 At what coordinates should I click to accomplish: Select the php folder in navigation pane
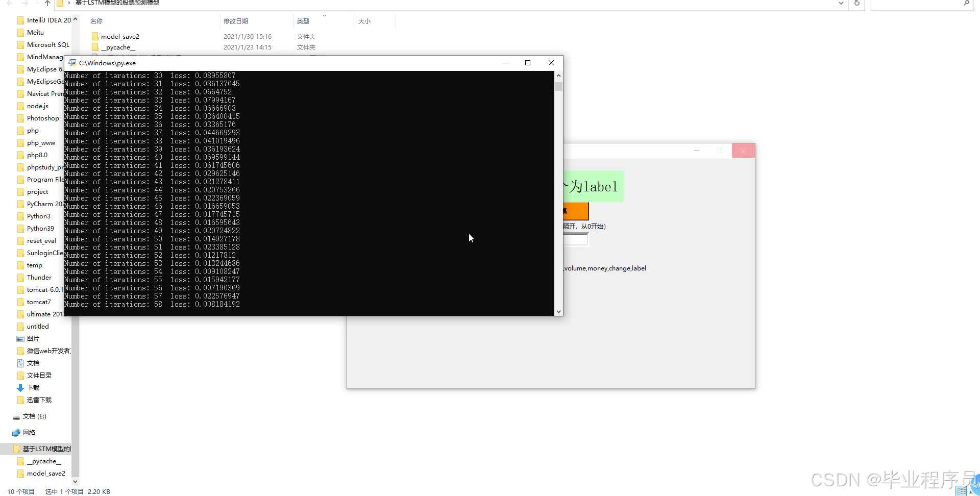(28, 131)
